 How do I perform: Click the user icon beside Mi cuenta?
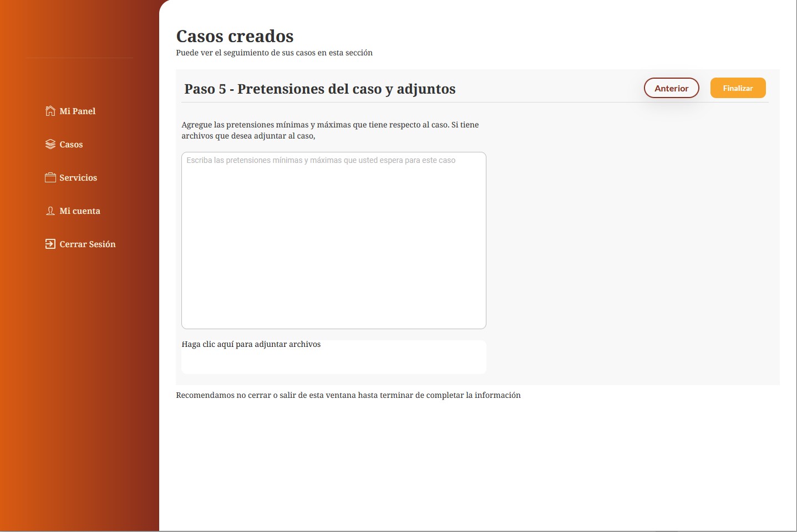[x=50, y=211]
